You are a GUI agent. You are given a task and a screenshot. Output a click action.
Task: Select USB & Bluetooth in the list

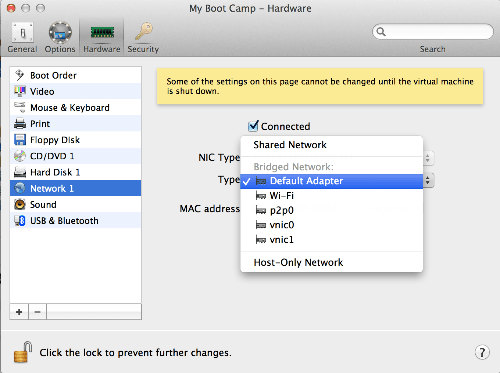[76, 220]
